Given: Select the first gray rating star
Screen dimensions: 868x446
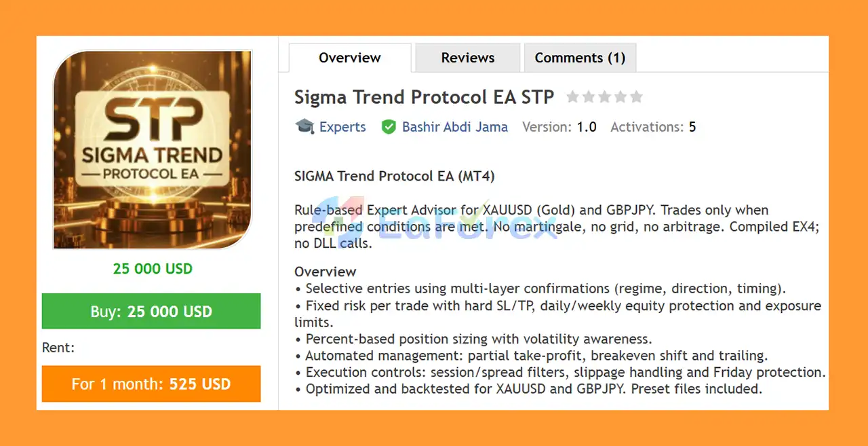Looking at the screenshot, I should click(x=573, y=96).
